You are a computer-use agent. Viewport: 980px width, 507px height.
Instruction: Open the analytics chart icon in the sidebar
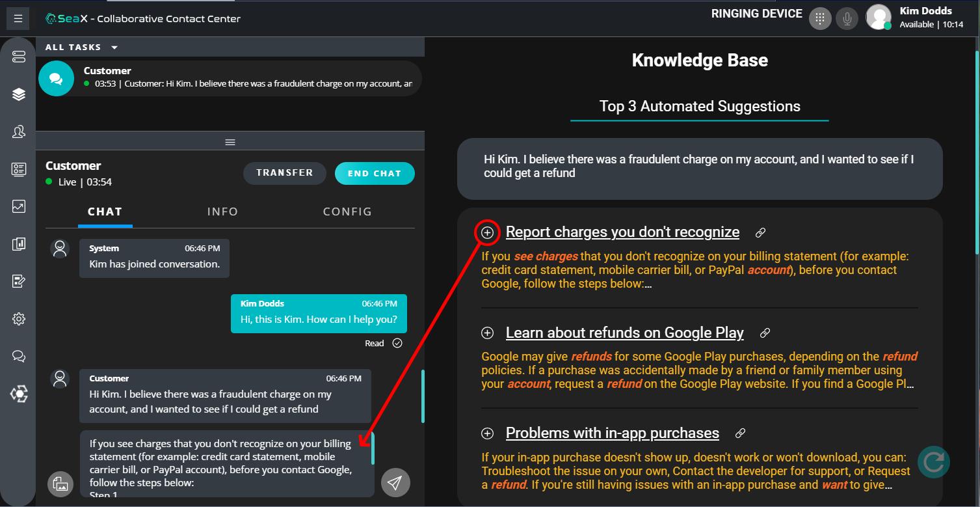[18, 207]
